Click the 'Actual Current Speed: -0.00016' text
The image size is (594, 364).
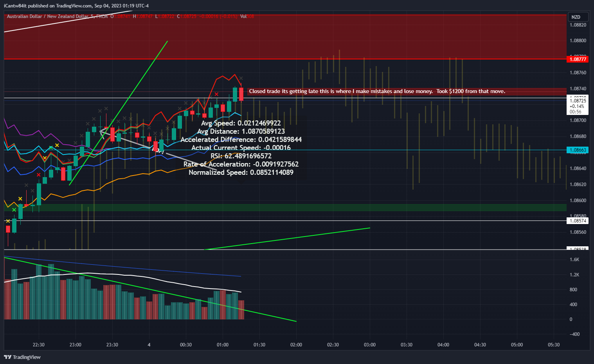point(241,148)
